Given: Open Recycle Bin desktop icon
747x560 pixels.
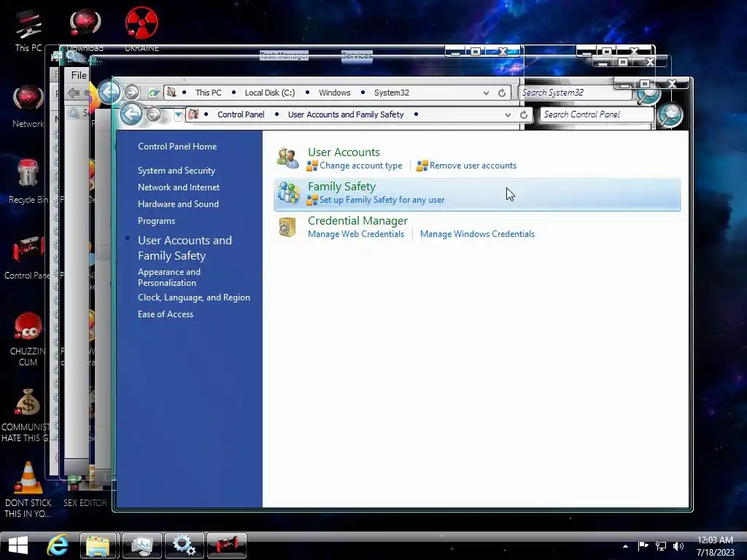Looking at the screenshot, I should [x=28, y=182].
